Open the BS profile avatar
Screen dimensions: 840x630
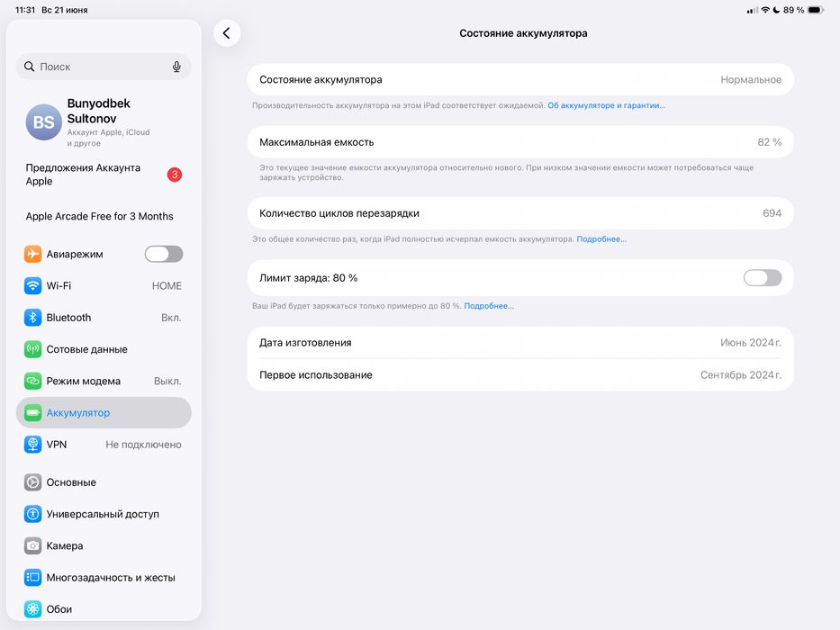pos(44,122)
